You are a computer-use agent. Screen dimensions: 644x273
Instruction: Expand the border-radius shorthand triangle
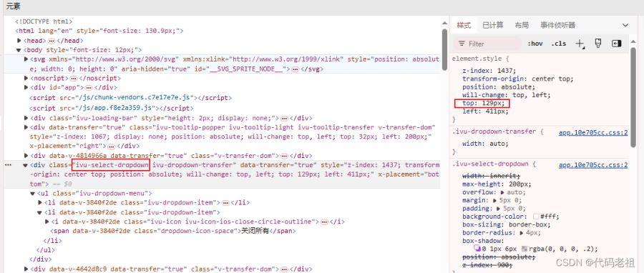click(x=521, y=233)
